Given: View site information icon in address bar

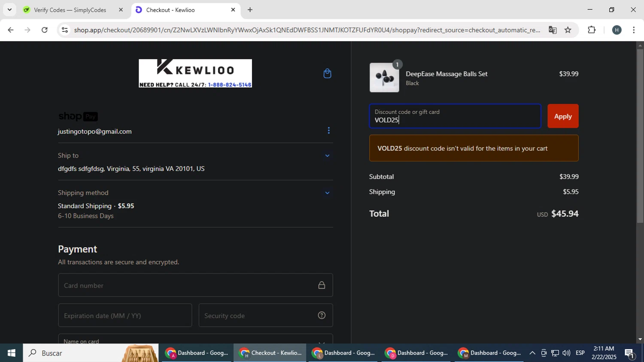Looking at the screenshot, I should click(x=65, y=30).
